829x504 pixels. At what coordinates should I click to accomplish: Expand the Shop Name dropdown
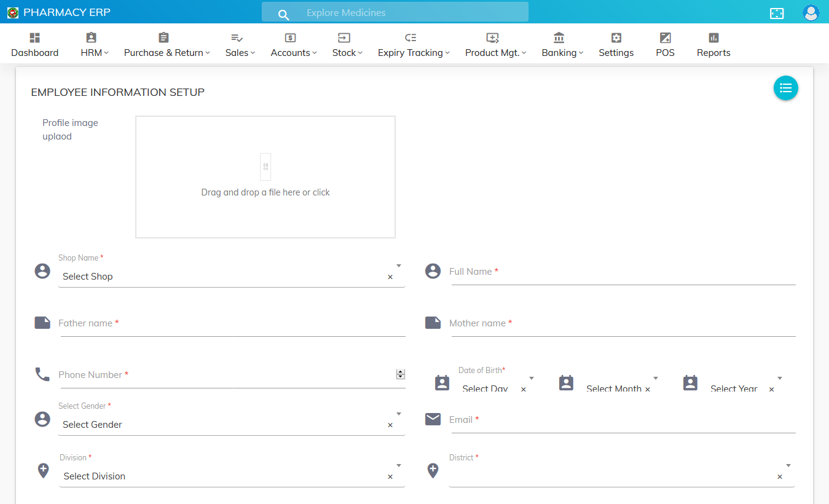[x=399, y=266]
